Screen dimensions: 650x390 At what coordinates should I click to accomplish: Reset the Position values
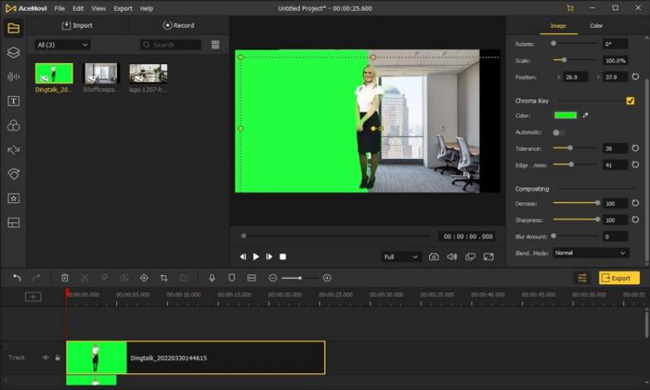[x=635, y=77]
